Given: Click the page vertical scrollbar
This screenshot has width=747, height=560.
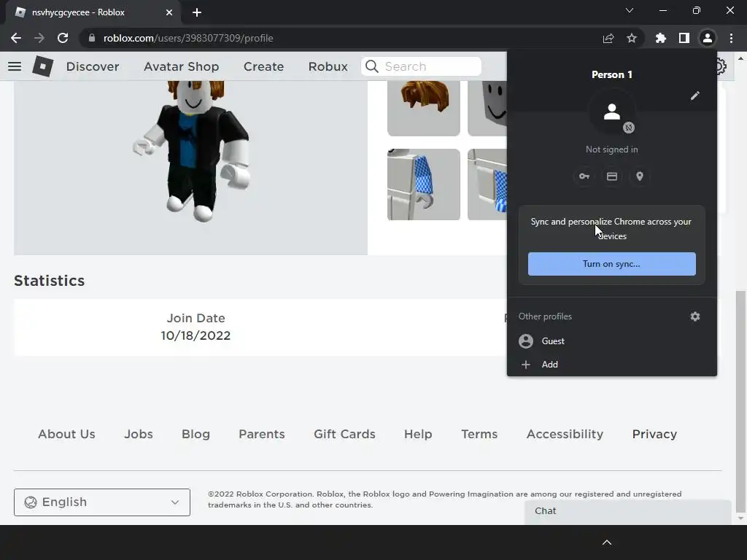Looking at the screenshot, I should click(x=741, y=400).
